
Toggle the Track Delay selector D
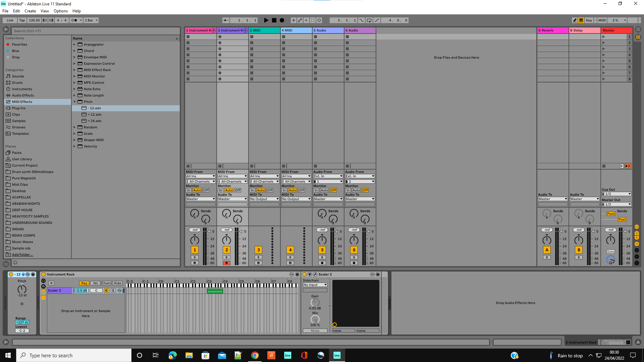pyautogui.click(x=637, y=250)
